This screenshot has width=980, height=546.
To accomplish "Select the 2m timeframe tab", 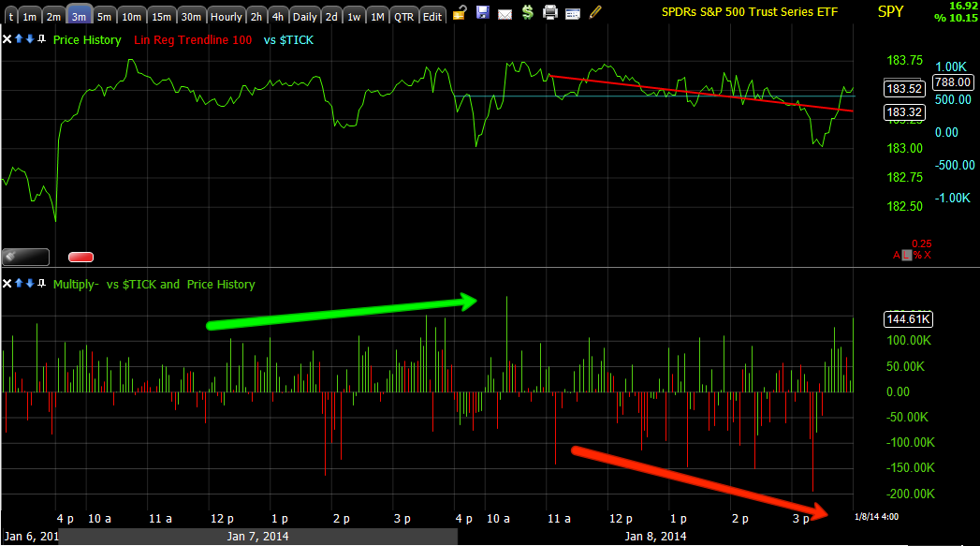I will coord(53,16).
